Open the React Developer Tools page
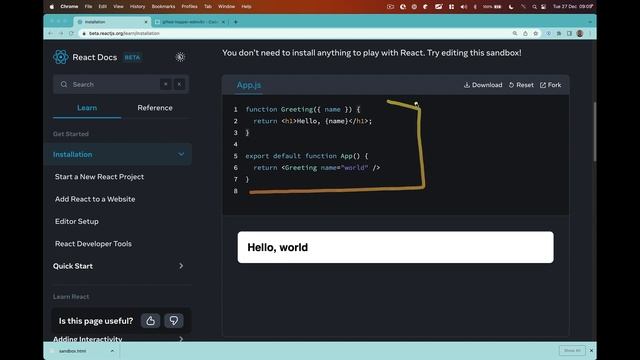This screenshot has height=360, width=640. pyautogui.click(x=93, y=244)
